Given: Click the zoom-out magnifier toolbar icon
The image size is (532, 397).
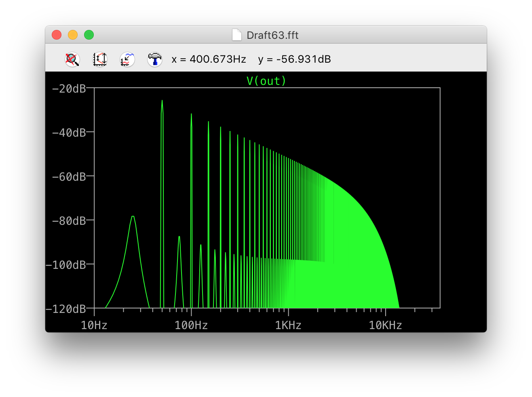Looking at the screenshot, I should pyautogui.click(x=72, y=59).
